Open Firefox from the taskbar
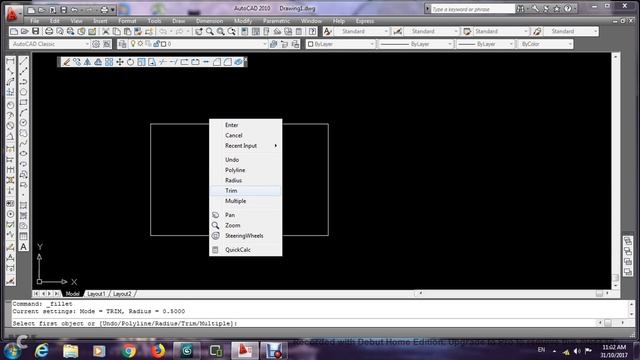 click(x=158, y=351)
